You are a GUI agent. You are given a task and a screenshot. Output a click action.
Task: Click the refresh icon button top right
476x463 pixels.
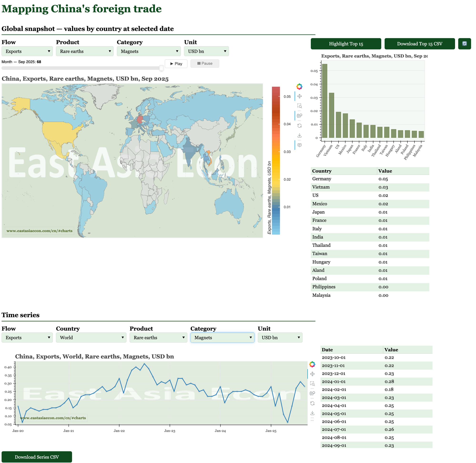[x=464, y=44]
